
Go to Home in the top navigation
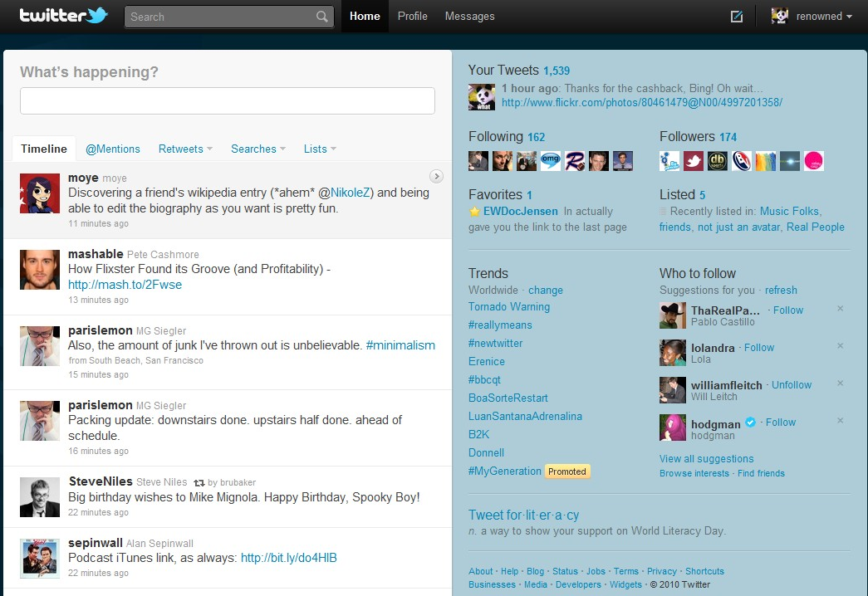click(x=365, y=16)
